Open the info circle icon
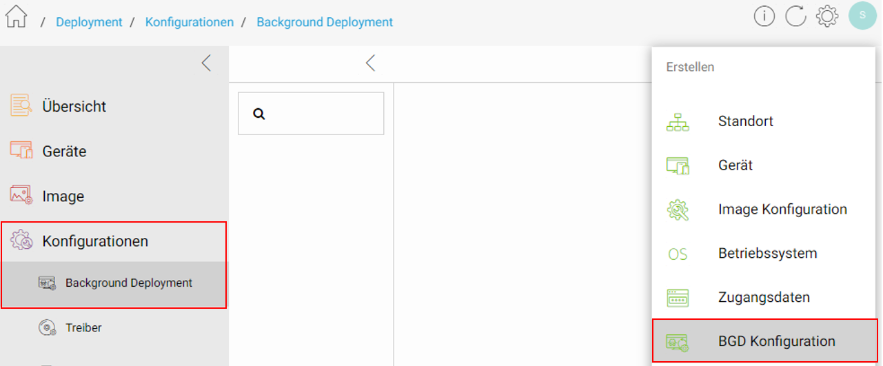883x366 pixels. click(x=764, y=17)
